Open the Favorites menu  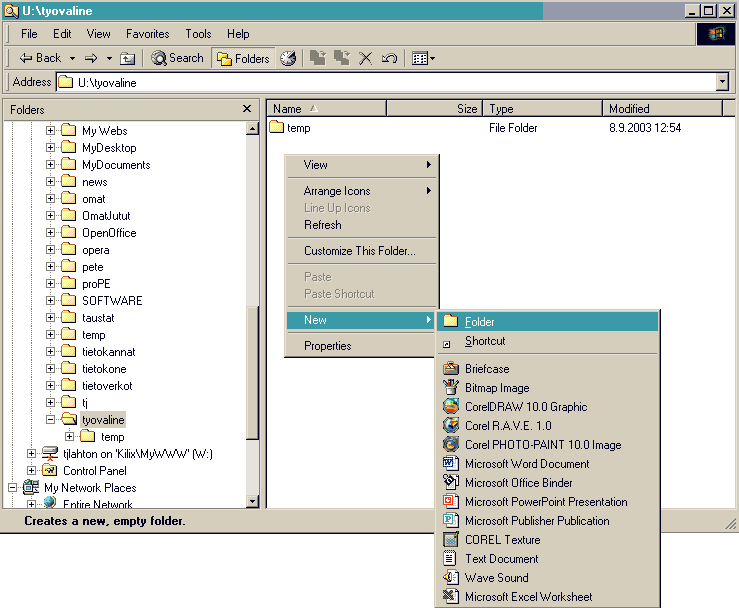(x=148, y=34)
